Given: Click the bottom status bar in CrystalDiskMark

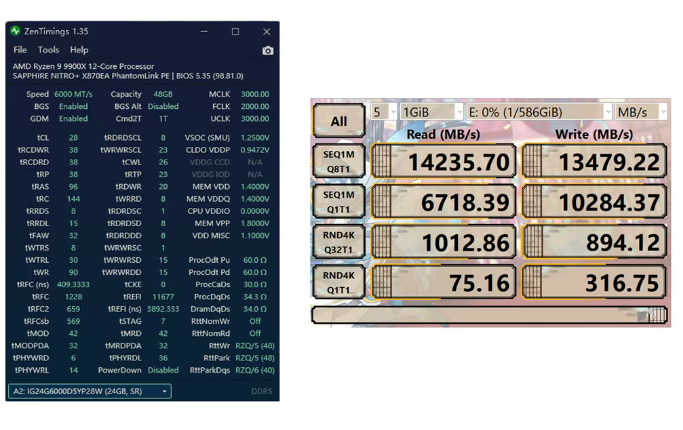Looking at the screenshot, I should (x=489, y=315).
